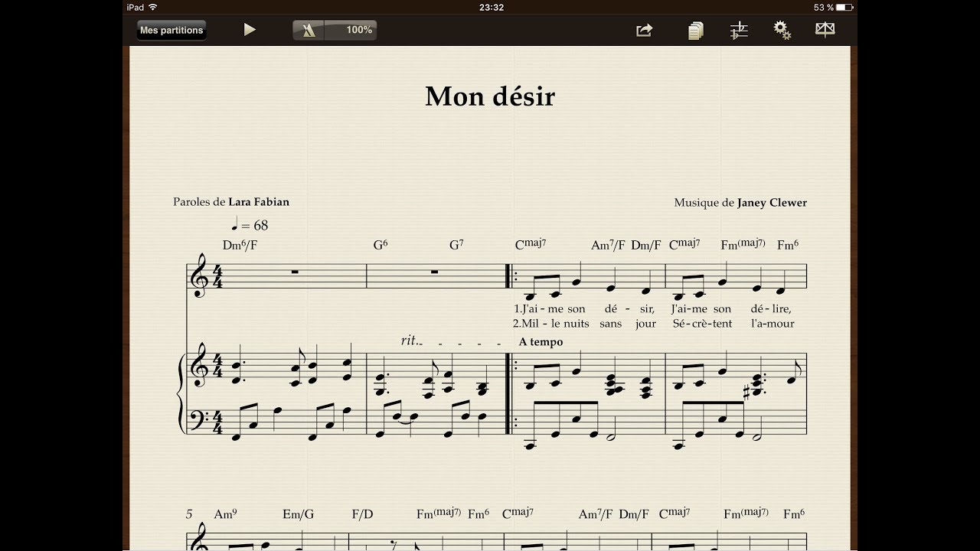Open the Mes partitions library
Viewport: 980px width, 551px height.
(171, 31)
